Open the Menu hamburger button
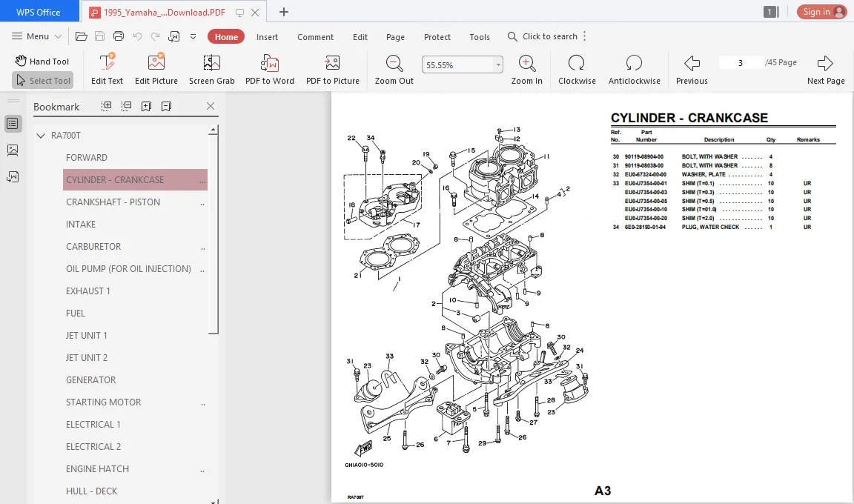 coord(36,36)
